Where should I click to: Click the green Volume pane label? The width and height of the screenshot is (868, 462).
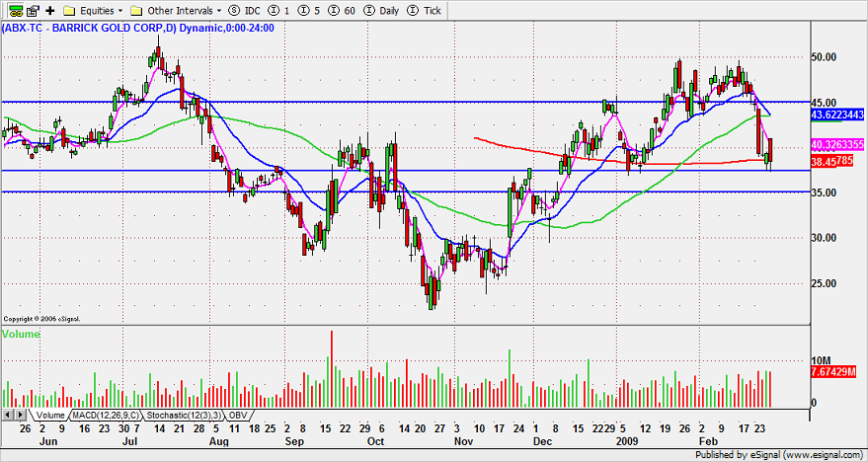21,335
